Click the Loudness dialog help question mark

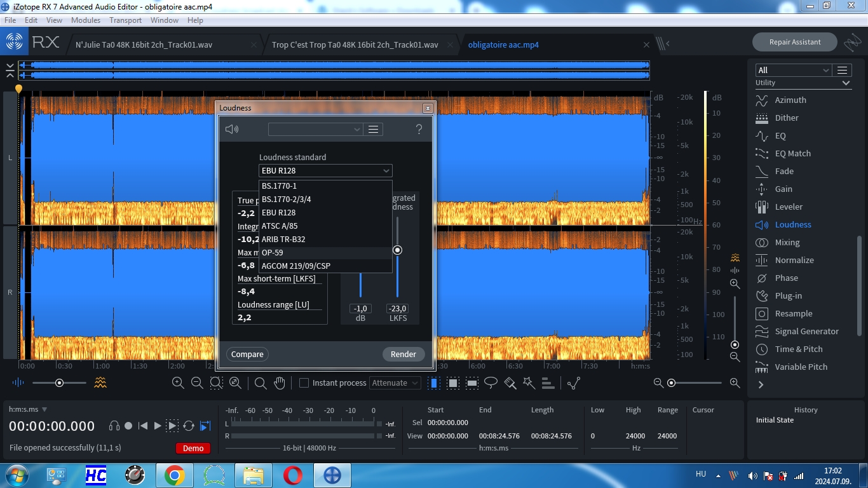(x=419, y=130)
